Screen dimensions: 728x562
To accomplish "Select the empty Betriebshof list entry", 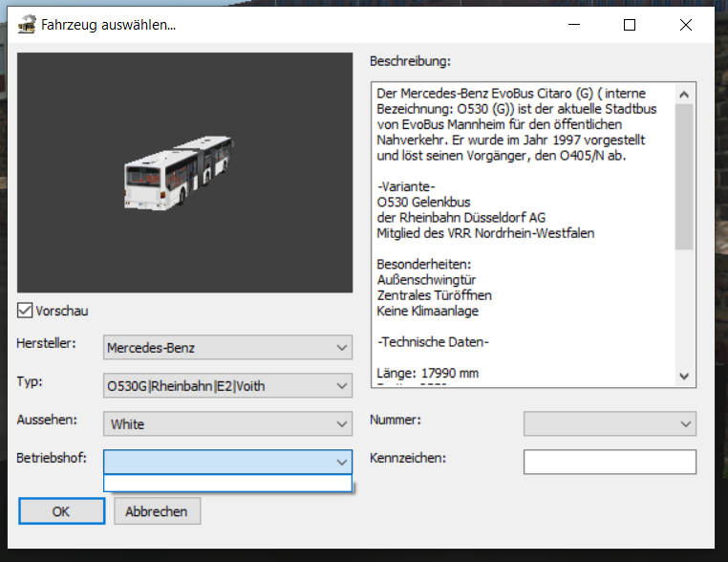I will tap(227, 484).
